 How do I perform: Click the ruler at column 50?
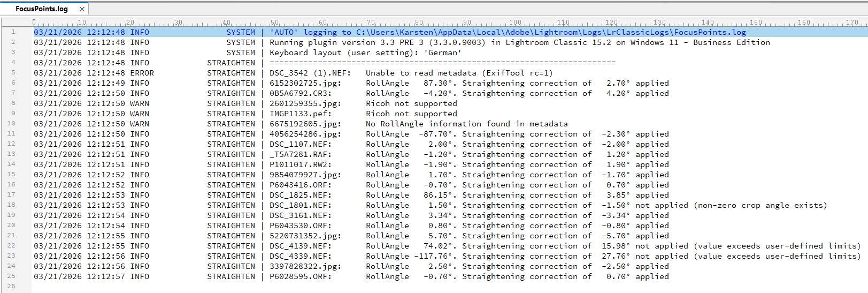tap(274, 23)
